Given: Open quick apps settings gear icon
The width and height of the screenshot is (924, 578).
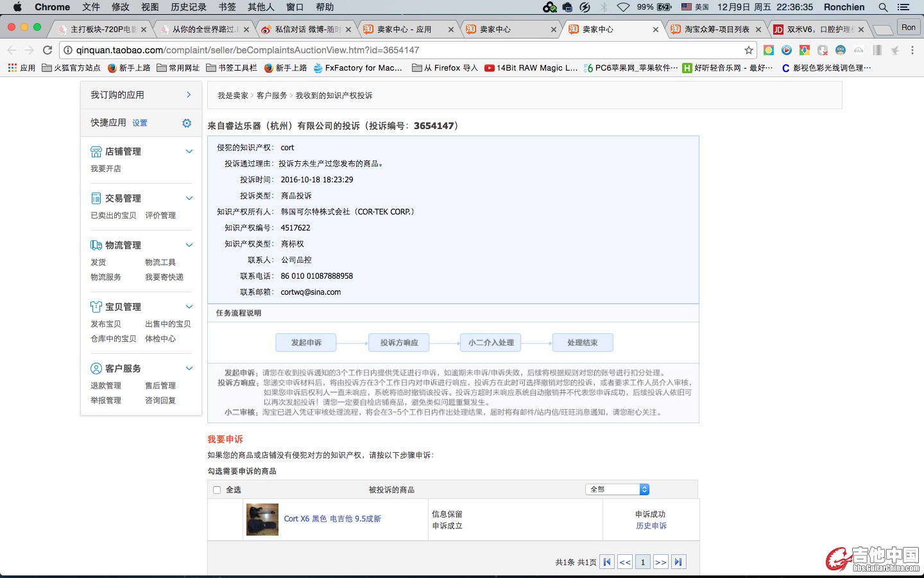Looking at the screenshot, I should click(x=187, y=123).
